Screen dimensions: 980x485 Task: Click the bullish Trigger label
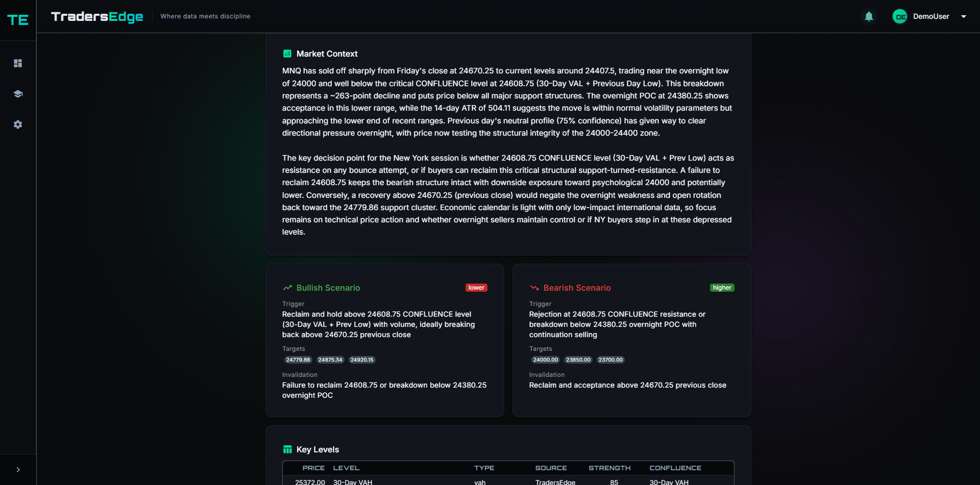coord(293,303)
